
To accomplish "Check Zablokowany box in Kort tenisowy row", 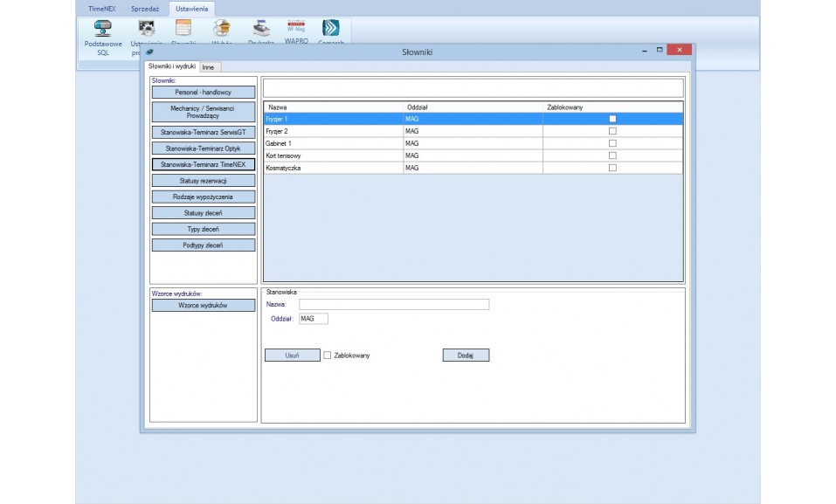I will [612, 155].
